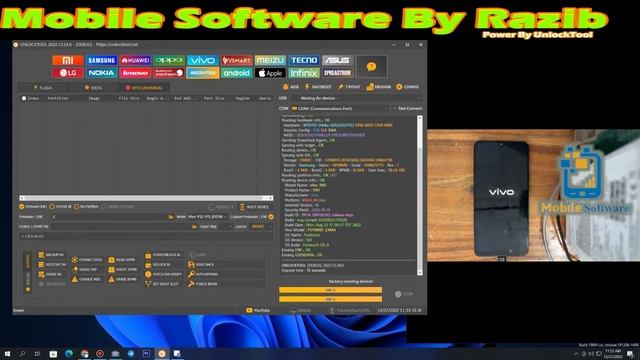Click the Change MDL warning icon
This screenshot has width=640, height=360.
75,279
